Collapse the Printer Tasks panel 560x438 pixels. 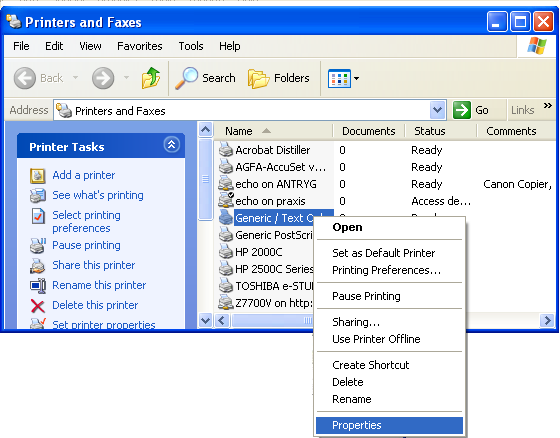[x=171, y=145]
